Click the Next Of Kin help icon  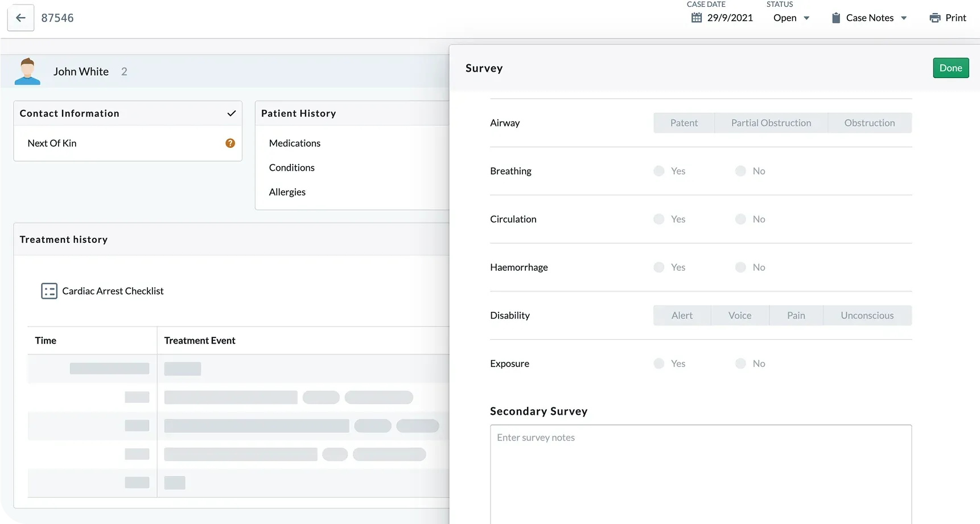coord(230,143)
